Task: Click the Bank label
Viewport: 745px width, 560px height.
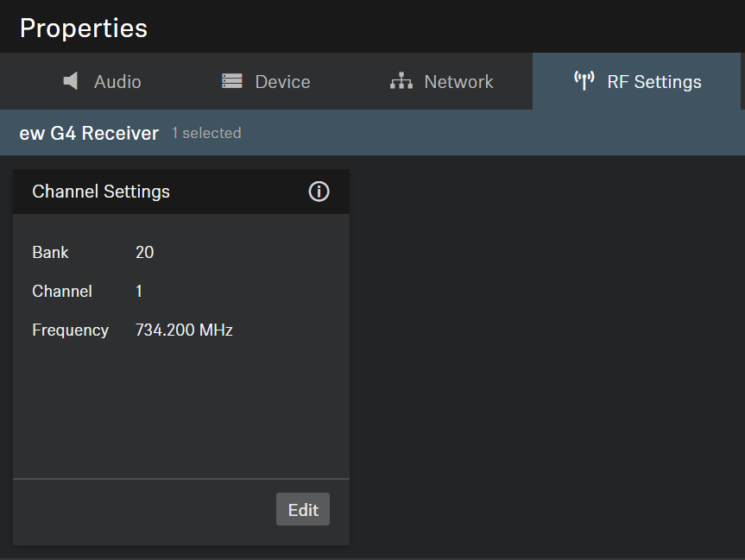Action: pyautogui.click(x=50, y=253)
